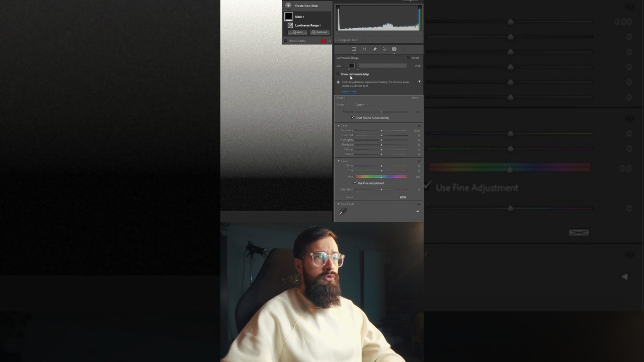
Task: Toggle the Point Color section visibility eye
Action: tap(419, 204)
